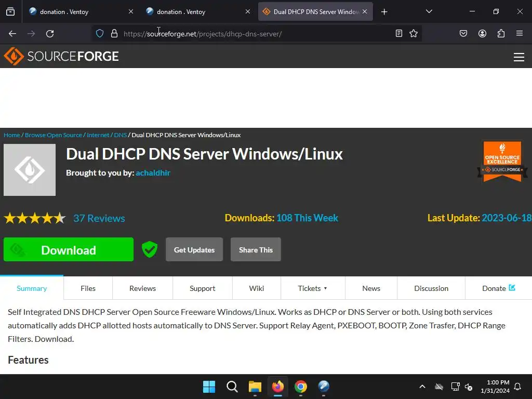This screenshot has height=399, width=532.
Task: Open Windows Start menu
Action: pyautogui.click(x=209, y=387)
